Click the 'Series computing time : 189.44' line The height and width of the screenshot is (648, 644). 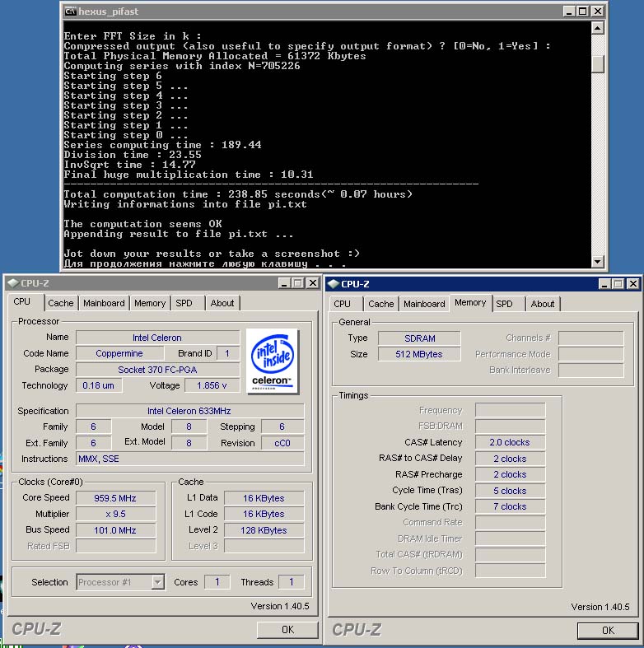162,145
